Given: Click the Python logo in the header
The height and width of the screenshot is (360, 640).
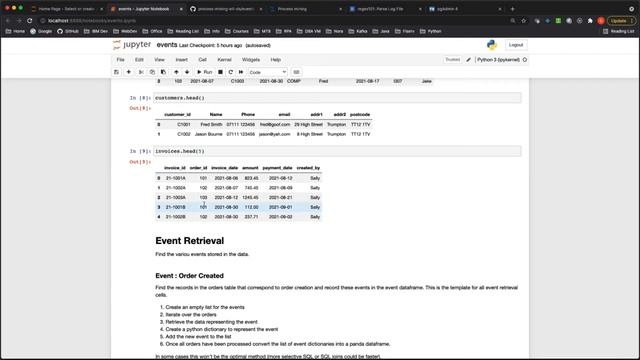Looking at the screenshot, I should 492,45.
